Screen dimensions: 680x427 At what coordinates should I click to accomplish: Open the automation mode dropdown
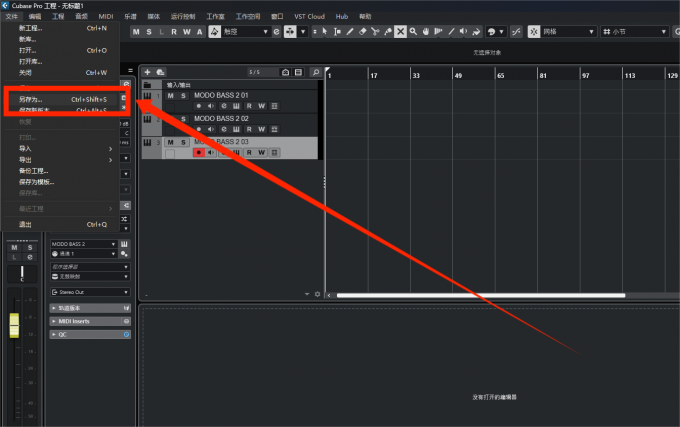click(x=245, y=32)
